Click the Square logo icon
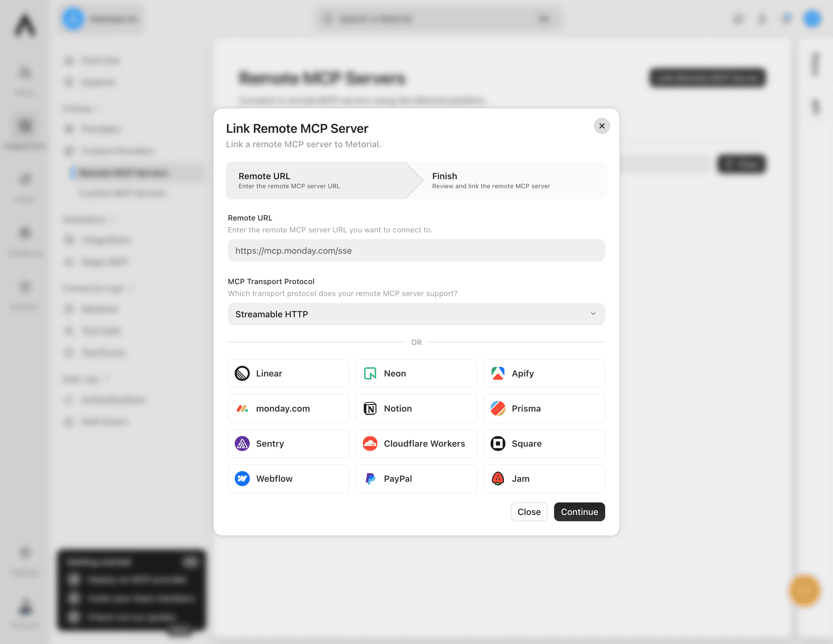The image size is (833, 644). point(498,444)
